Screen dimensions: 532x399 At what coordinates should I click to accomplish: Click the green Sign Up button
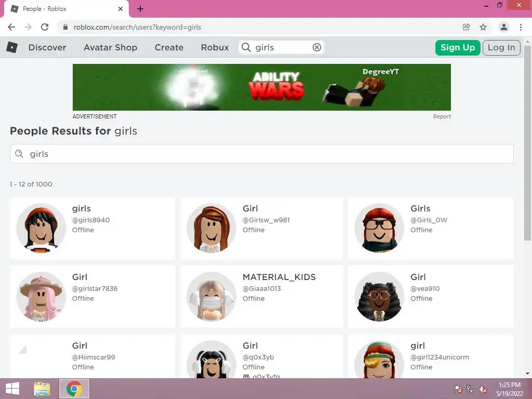pos(458,47)
